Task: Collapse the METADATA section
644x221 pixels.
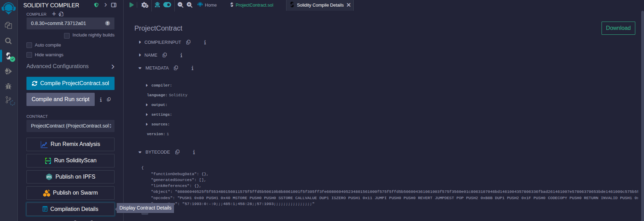Action: tap(140, 68)
